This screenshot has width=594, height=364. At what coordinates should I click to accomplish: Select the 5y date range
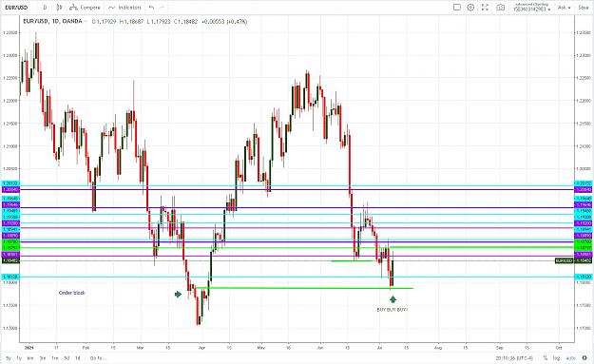9,358
